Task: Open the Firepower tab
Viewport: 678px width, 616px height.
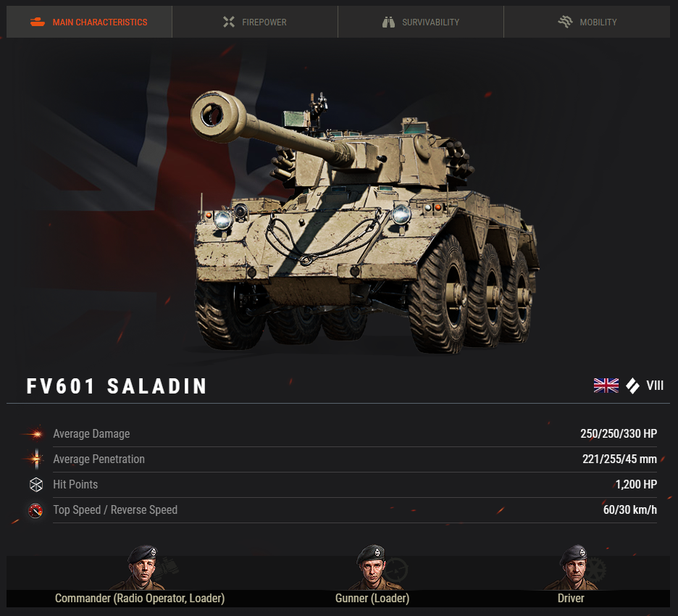Action: [x=255, y=22]
